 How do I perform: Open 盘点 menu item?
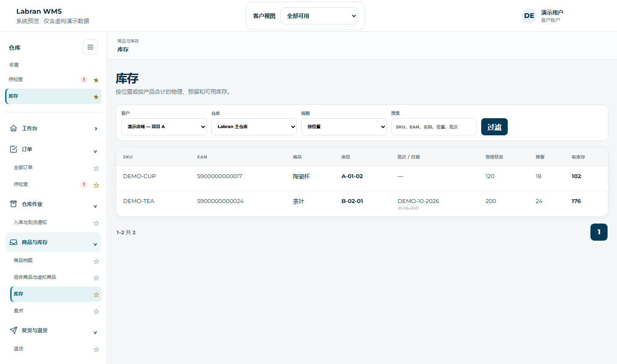[18, 310]
